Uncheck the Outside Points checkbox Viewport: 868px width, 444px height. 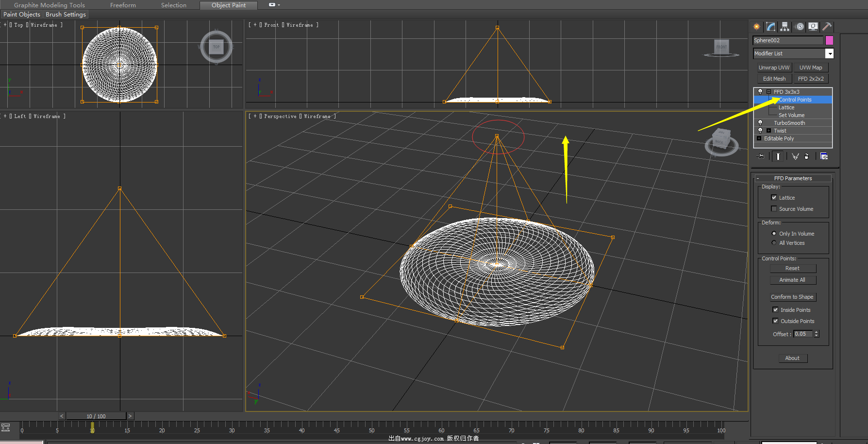click(x=775, y=321)
